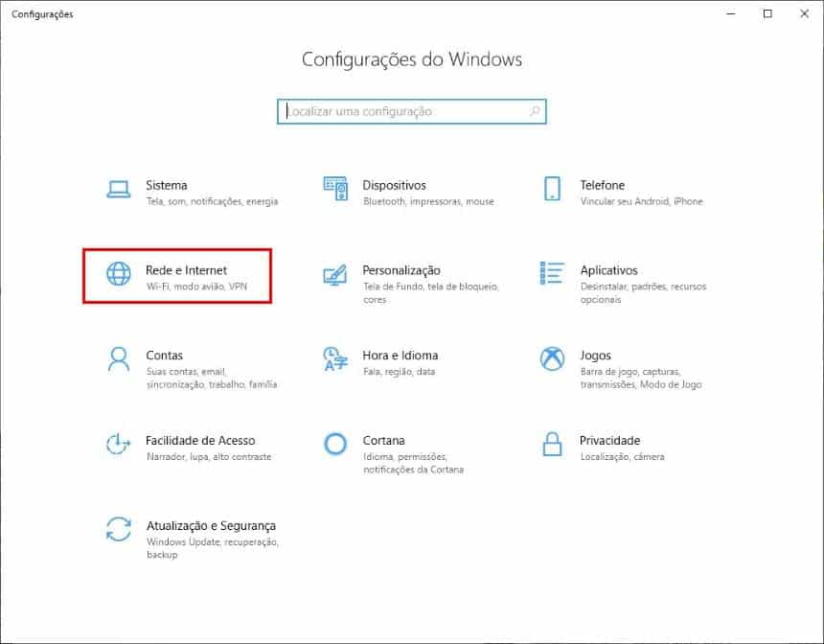
Task: Click 'Tela de Fundo, tela de bloqueio, cores' text
Action: 431,293
